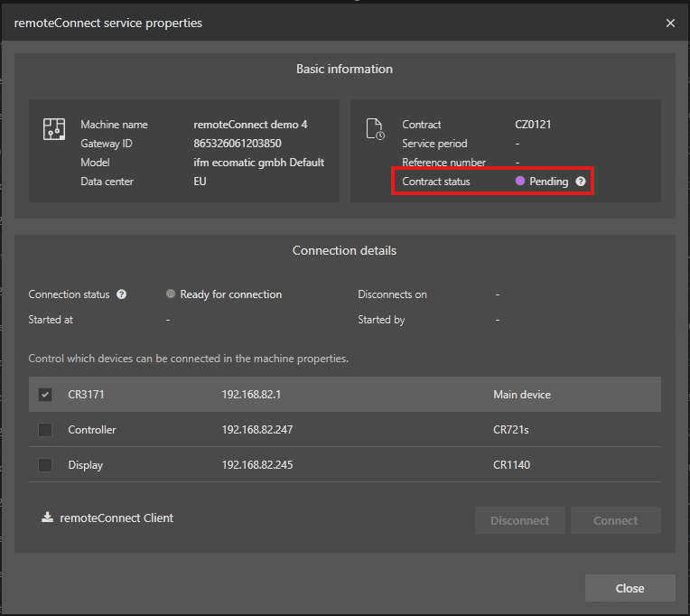Click the Connection status help question mark icon
Viewport: 690px width, 616px height.
(x=121, y=294)
